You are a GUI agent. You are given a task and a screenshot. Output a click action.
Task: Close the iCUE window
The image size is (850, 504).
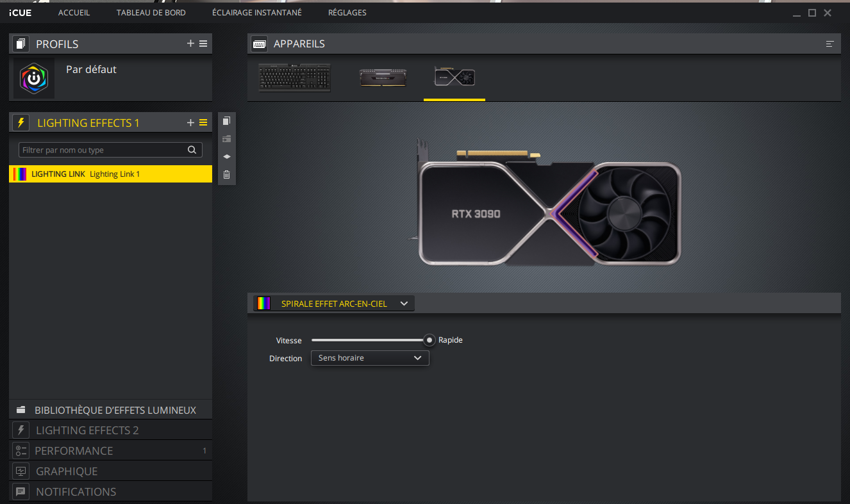(x=828, y=13)
